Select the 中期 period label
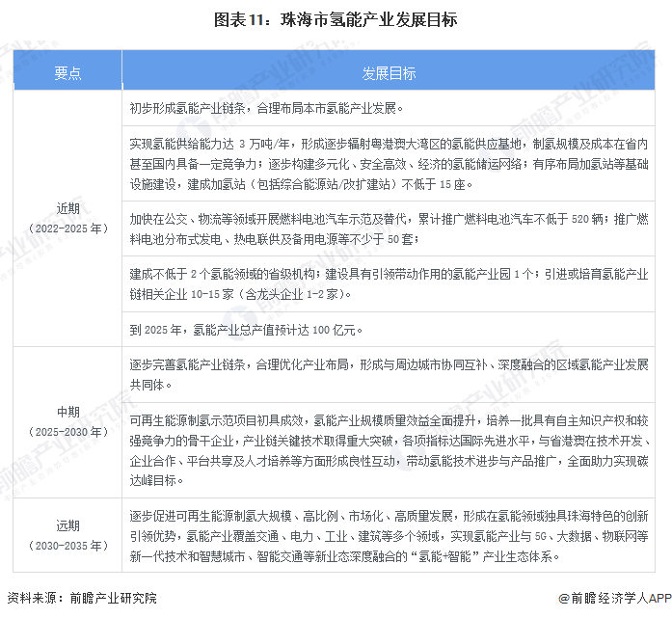 click(67, 412)
